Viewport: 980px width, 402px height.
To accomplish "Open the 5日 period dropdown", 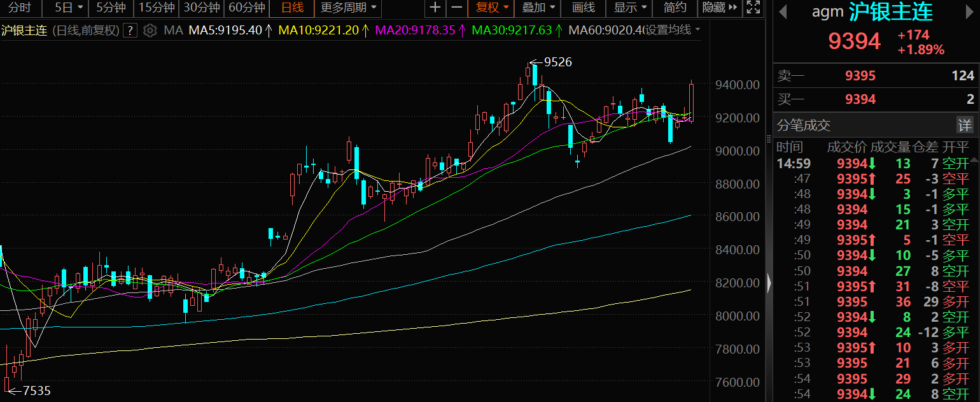I will tap(69, 8).
